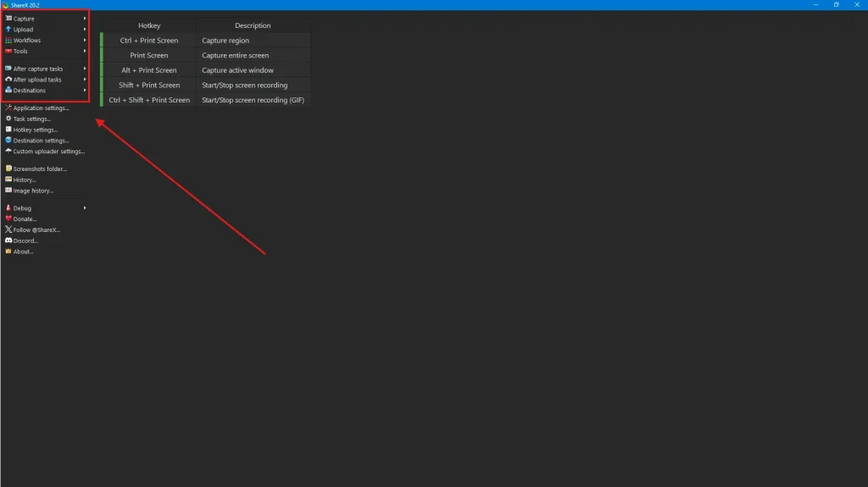Open the History window
The width and height of the screenshot is (868, 487).
pos(25,180)
